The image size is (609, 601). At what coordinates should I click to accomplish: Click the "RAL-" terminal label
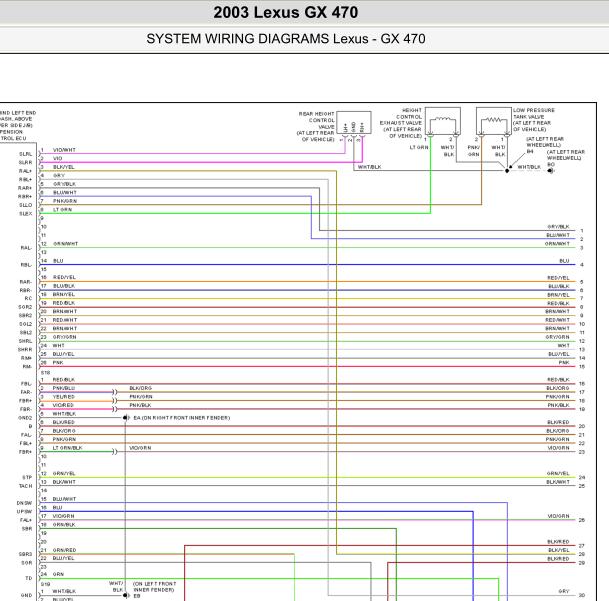click(26, 248)
